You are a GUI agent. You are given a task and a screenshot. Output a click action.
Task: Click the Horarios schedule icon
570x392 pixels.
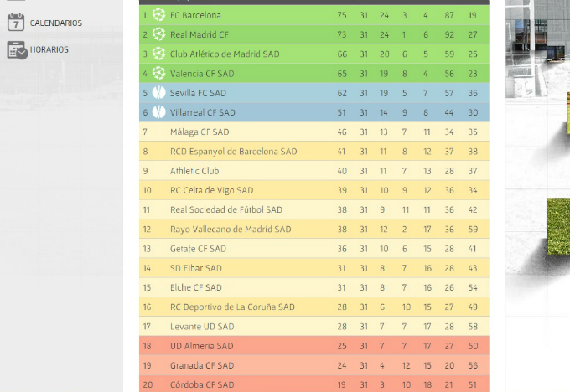[17, 50]
